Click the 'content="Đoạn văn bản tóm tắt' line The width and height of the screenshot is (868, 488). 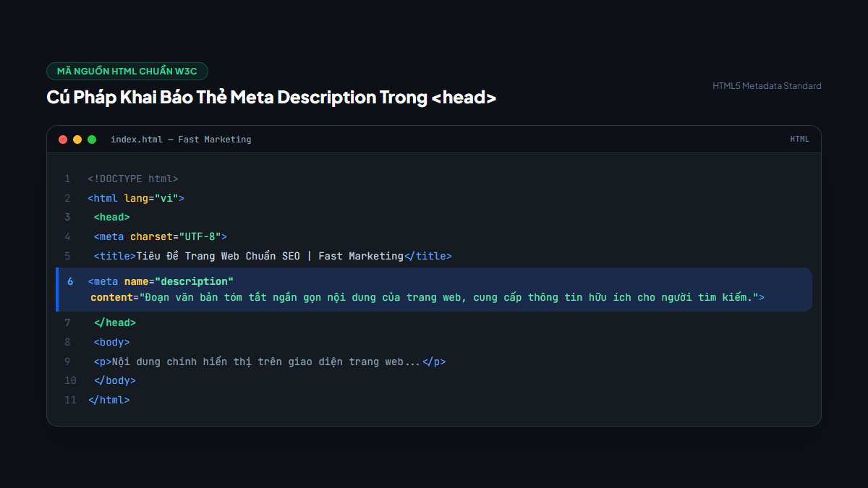tap(427, 297)
